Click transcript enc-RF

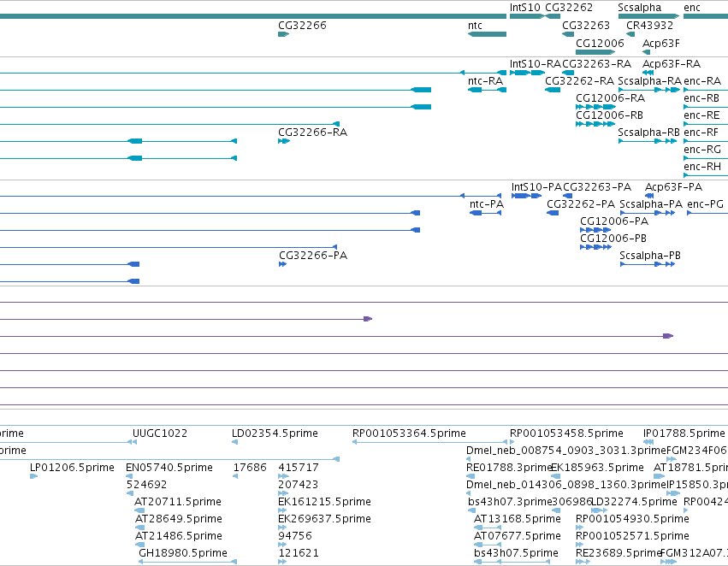click(701, 133)
